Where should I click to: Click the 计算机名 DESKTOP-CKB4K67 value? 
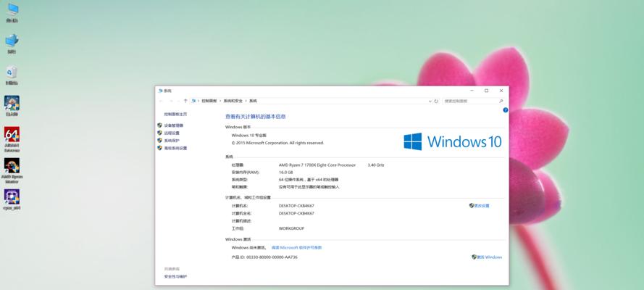pos(296,206)
